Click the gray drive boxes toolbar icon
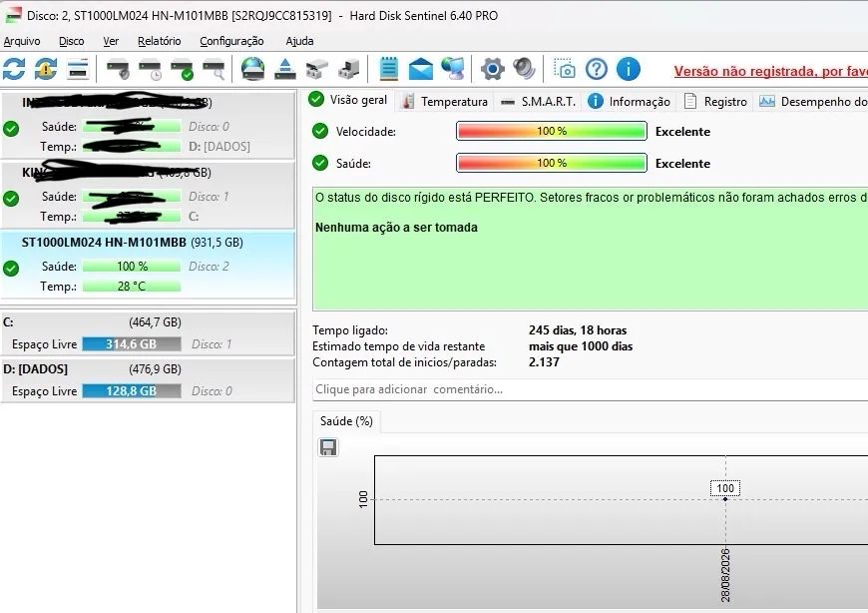This screenshot has height=613, width=868. click(349, 69)
